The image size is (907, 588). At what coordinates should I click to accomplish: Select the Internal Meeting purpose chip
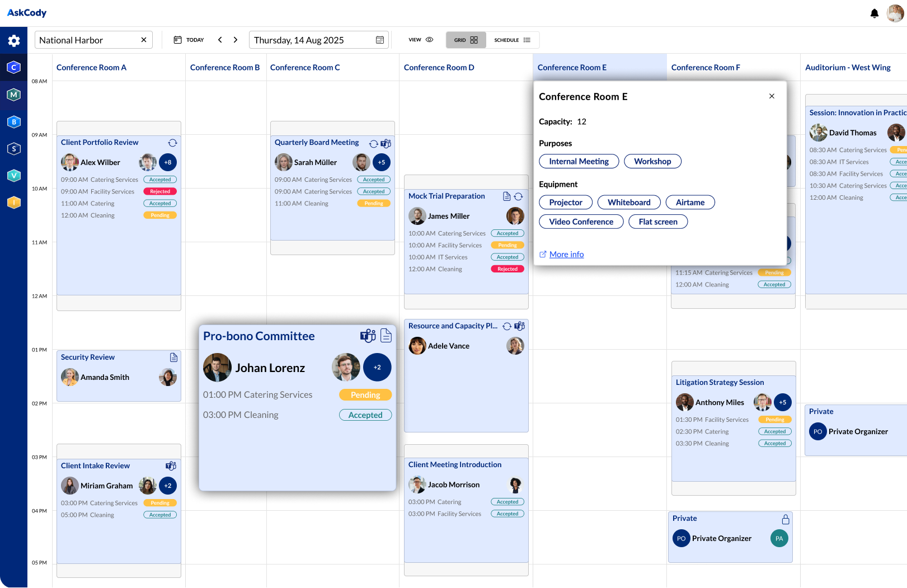pos(579,161)
